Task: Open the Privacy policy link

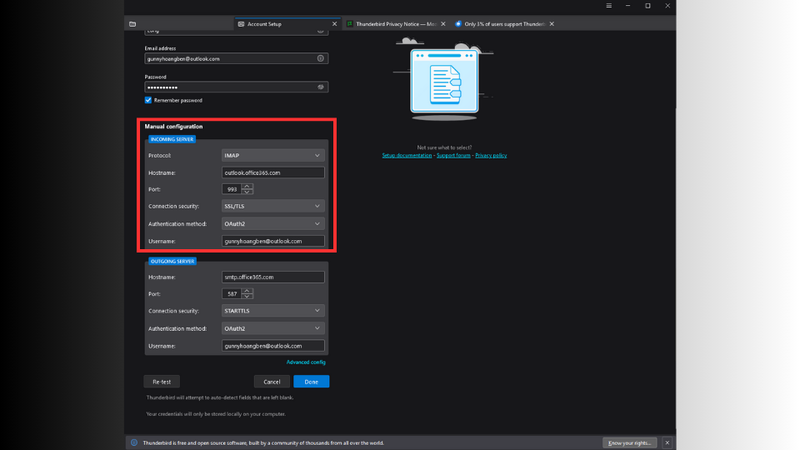Action: pyautogui.click(x=491, y=156)
